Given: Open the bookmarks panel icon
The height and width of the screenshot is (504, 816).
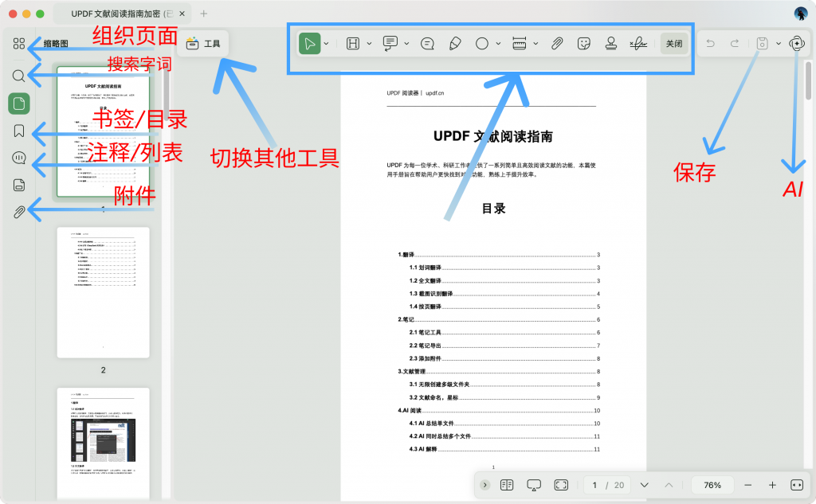Looking at the screenshot, I should pyautogui.click(x=20, y=131).
